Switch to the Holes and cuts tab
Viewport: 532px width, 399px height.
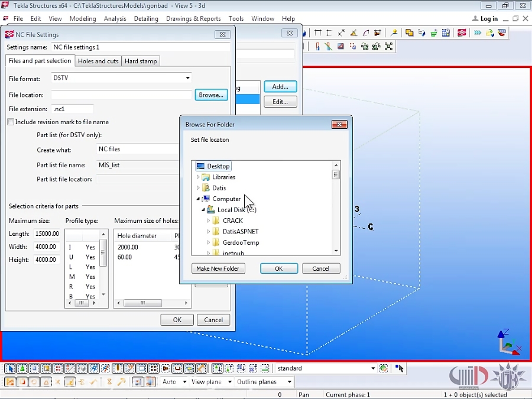98,61
